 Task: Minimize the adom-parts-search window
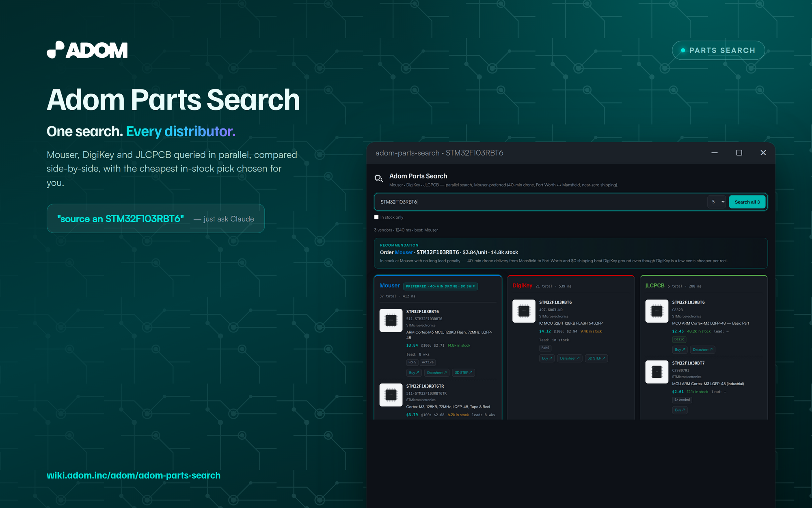click(715, 153)
